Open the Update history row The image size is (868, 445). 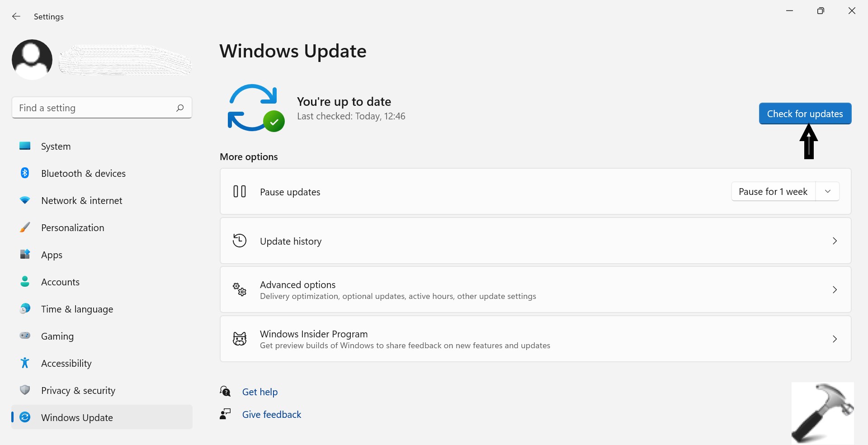[536, 241]
